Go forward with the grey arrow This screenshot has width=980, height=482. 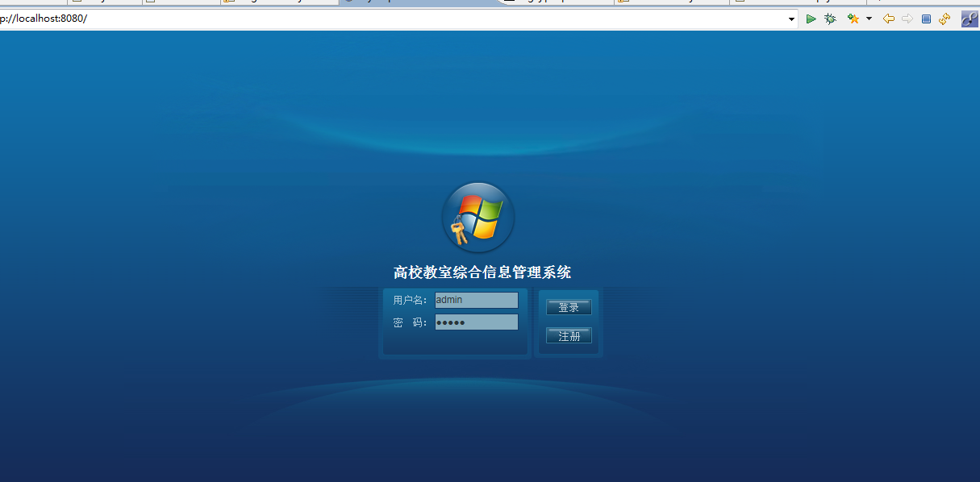point(907,19)
